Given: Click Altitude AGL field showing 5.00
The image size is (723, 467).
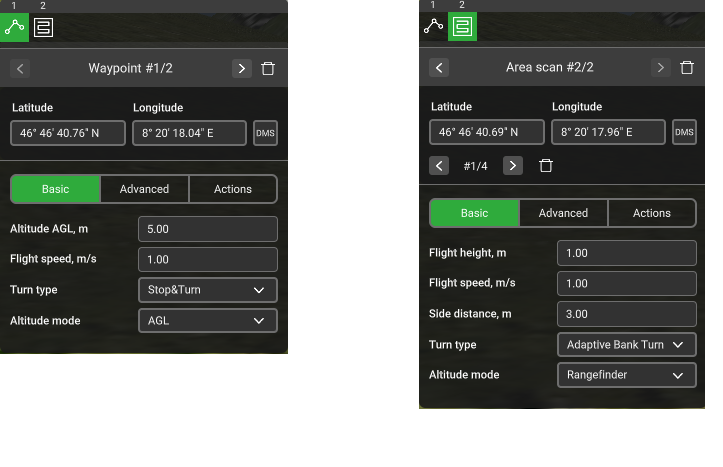Looking at the screenshot, I should coord(207,229).
